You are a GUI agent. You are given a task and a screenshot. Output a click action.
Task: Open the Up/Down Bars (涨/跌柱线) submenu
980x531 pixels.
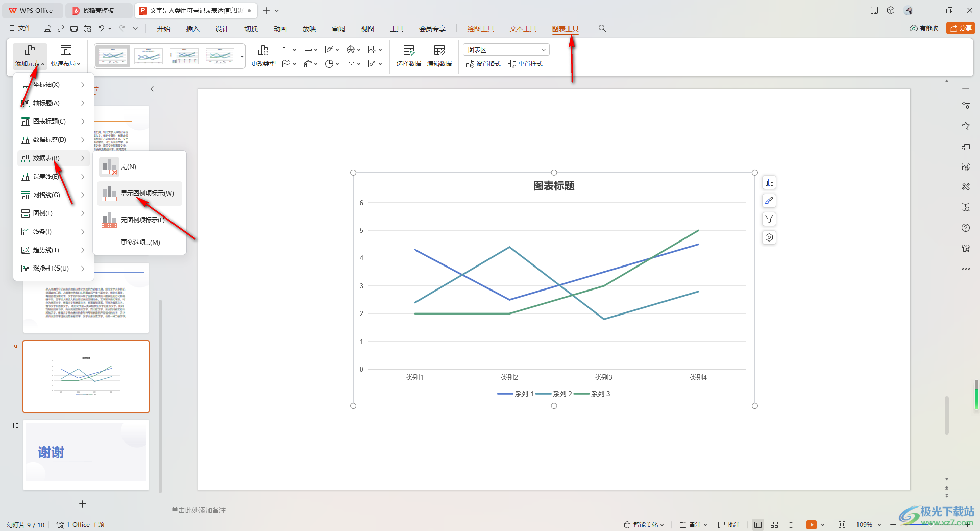click(54, 269)
